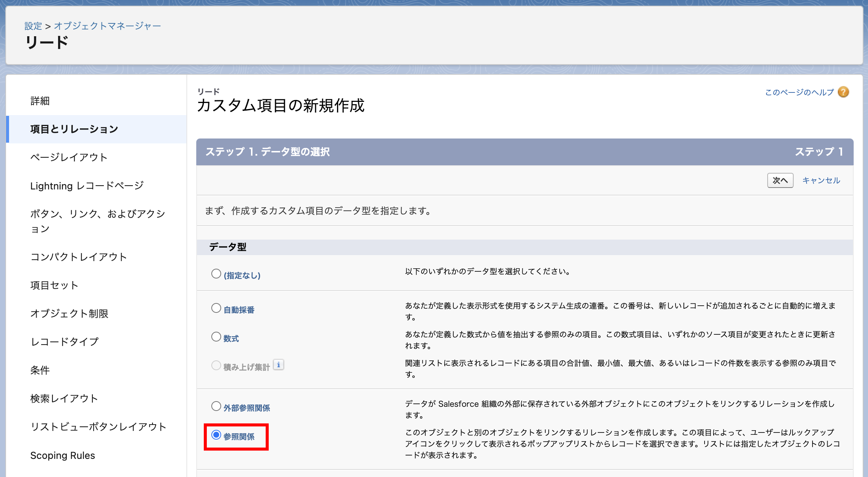Select the 自動採番 radio button

pyautogui.click(x=216, y=308)
